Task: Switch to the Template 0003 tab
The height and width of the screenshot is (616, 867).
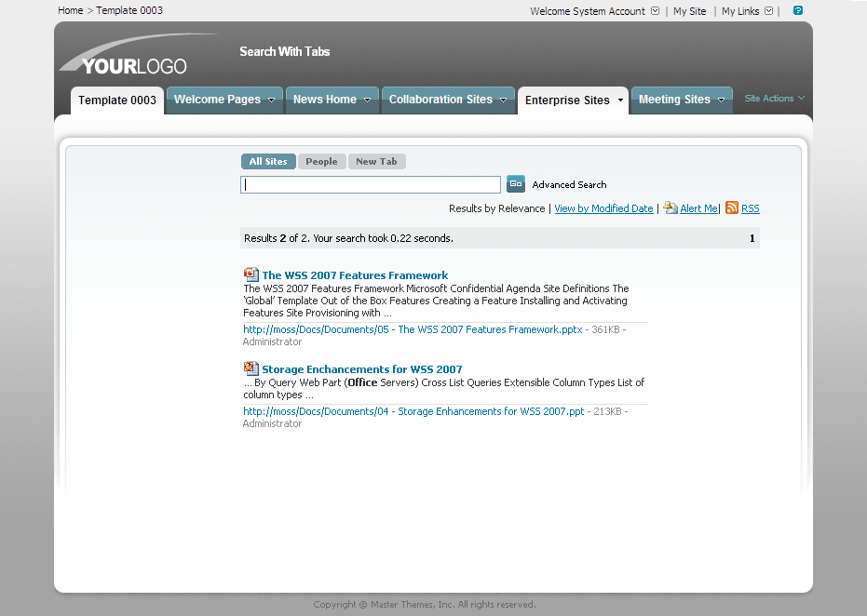Action: tap(116, 100)
